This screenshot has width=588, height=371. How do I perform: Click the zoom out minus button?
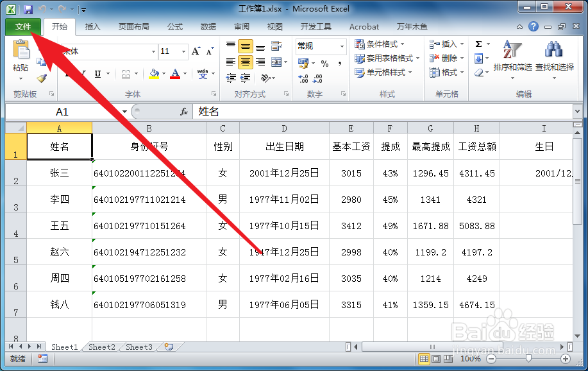click(491, 359)
